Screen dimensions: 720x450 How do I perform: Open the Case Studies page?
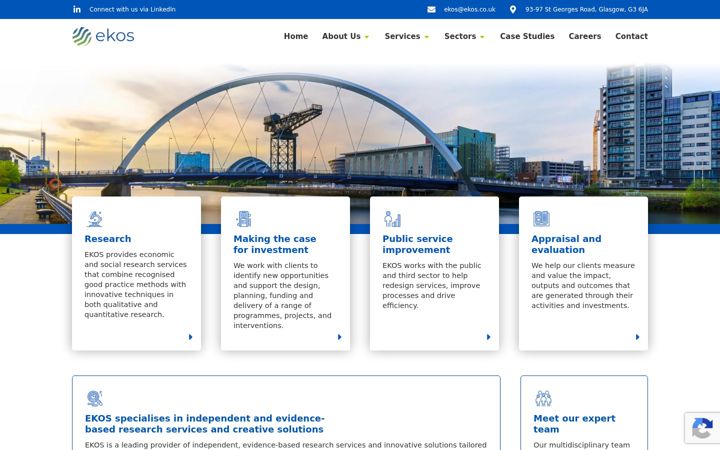(527, 36)
